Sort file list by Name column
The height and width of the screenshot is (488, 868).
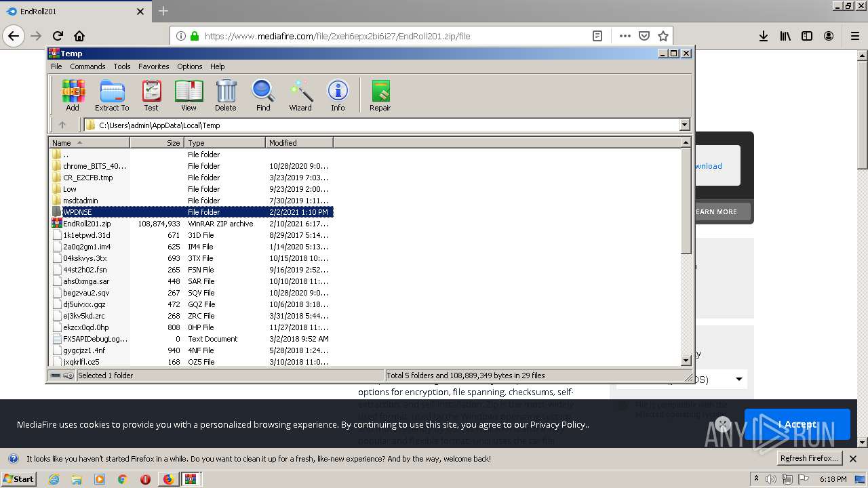(x=89, y=142)
